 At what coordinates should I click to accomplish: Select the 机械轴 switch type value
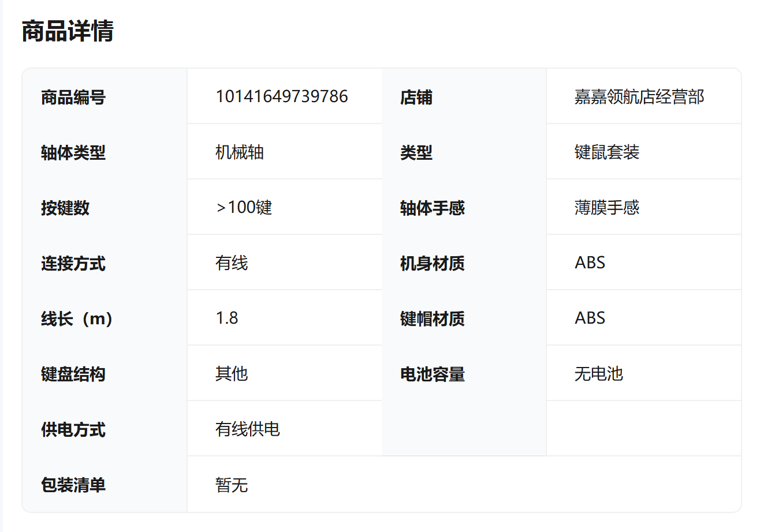240,152
